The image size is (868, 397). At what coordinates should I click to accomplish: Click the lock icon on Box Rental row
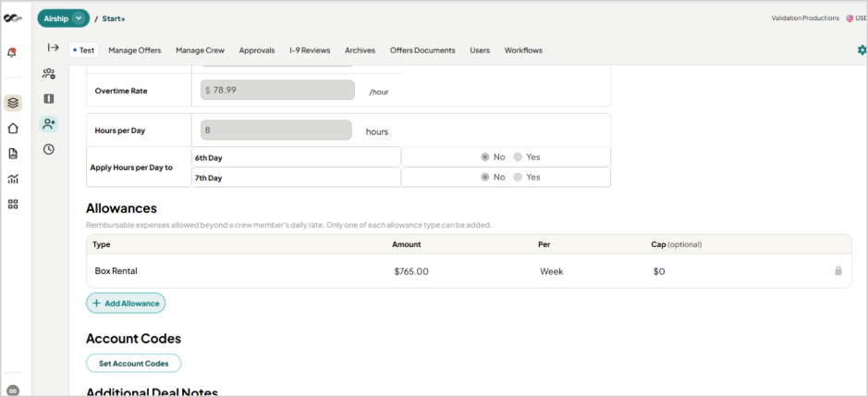tap(838, 270)
